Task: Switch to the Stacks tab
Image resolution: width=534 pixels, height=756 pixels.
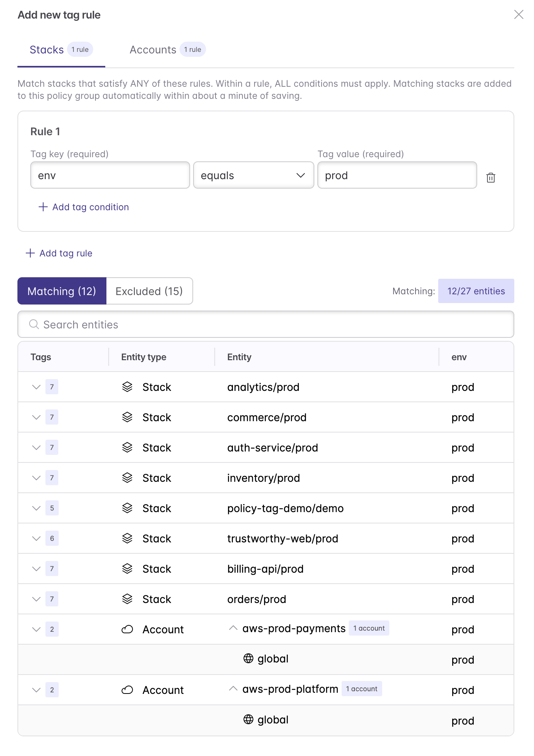Action: 61,50
